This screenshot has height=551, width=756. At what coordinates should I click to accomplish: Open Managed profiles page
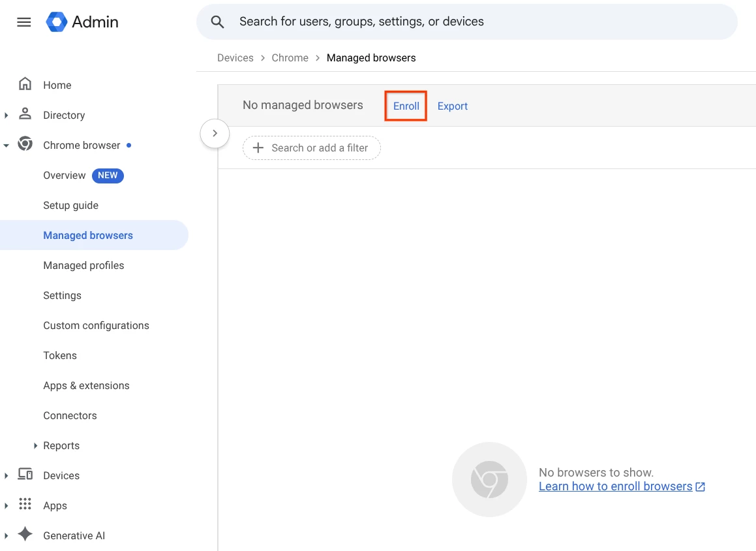(x=84, y=265)
